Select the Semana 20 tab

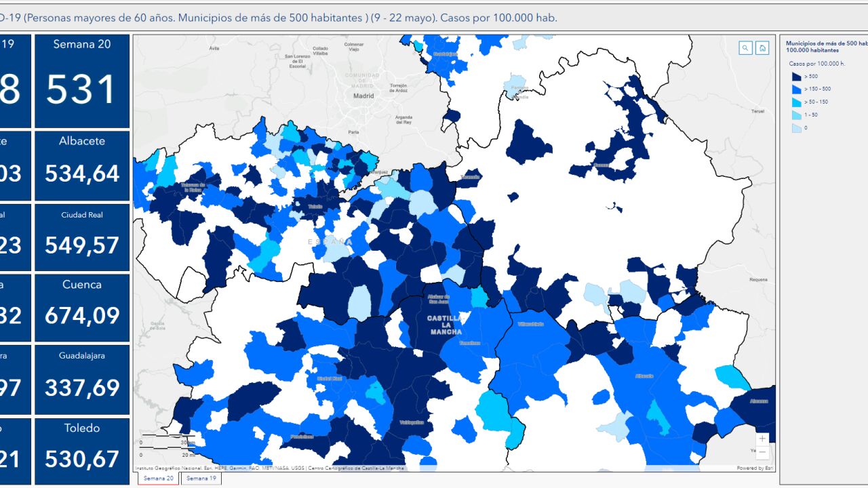[x=159, y=479]
